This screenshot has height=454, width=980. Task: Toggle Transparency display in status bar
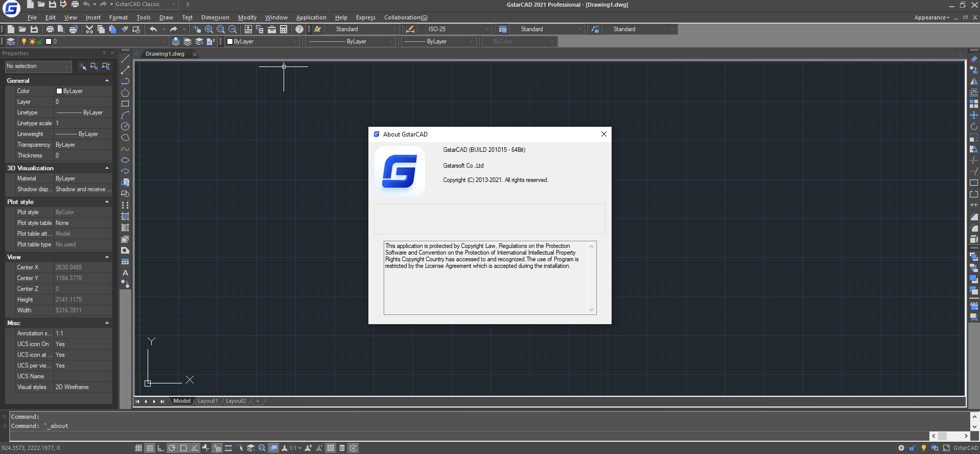point(331,448)
